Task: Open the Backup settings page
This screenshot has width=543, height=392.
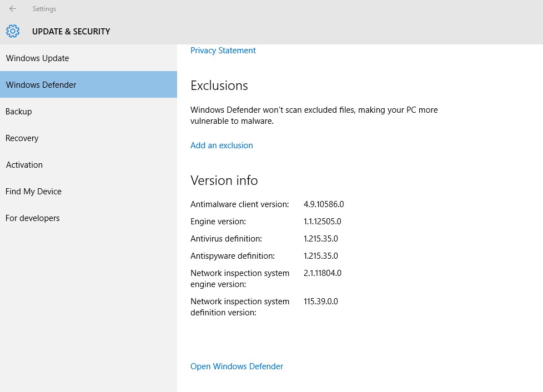Action: click(18, 111)
